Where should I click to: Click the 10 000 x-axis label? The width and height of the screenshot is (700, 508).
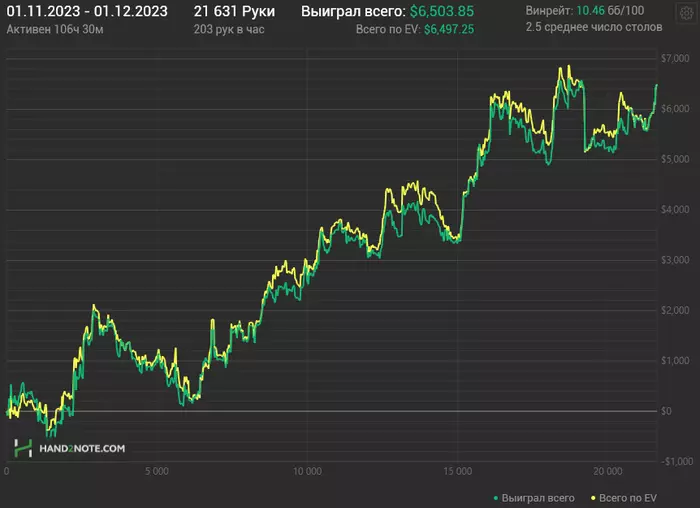pos(307,471)
